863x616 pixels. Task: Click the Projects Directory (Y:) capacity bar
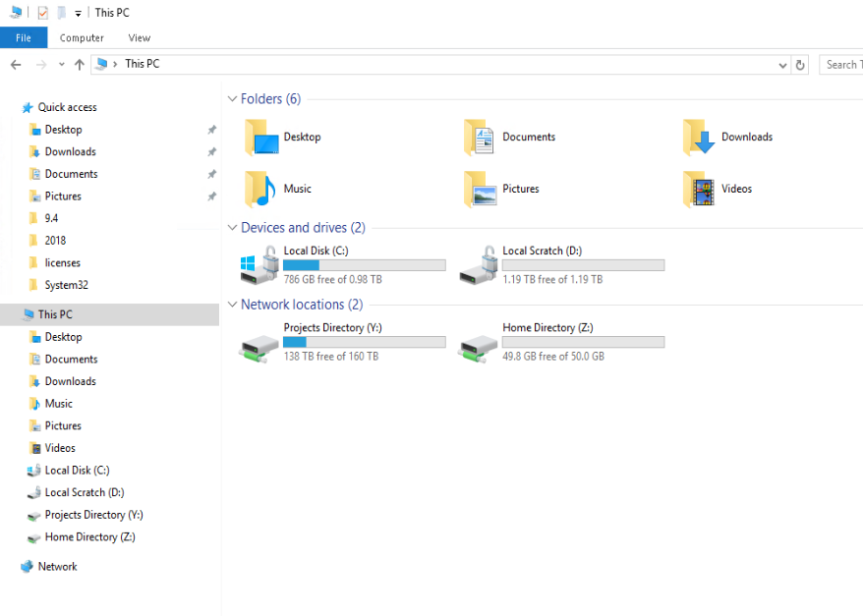pos(364,342)
